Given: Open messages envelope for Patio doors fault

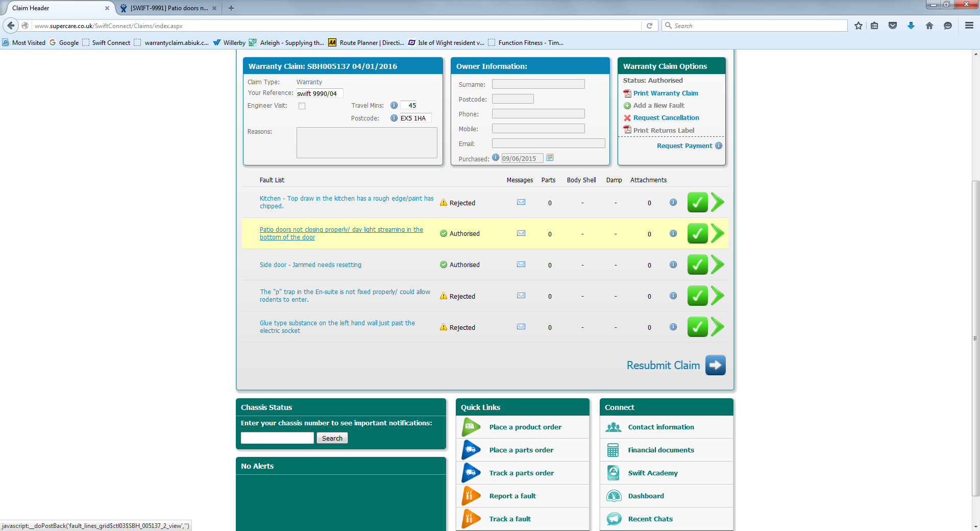Looking at the screenshot, I should coord(521,233).
